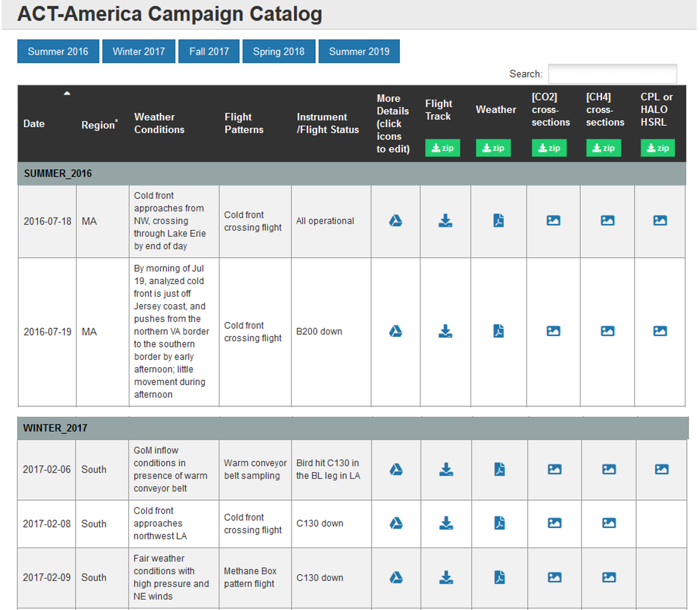View CPL/HALO HSRL image for 2016-07-18
This screenshot has width=700, height=610.
tap(660, 221)
